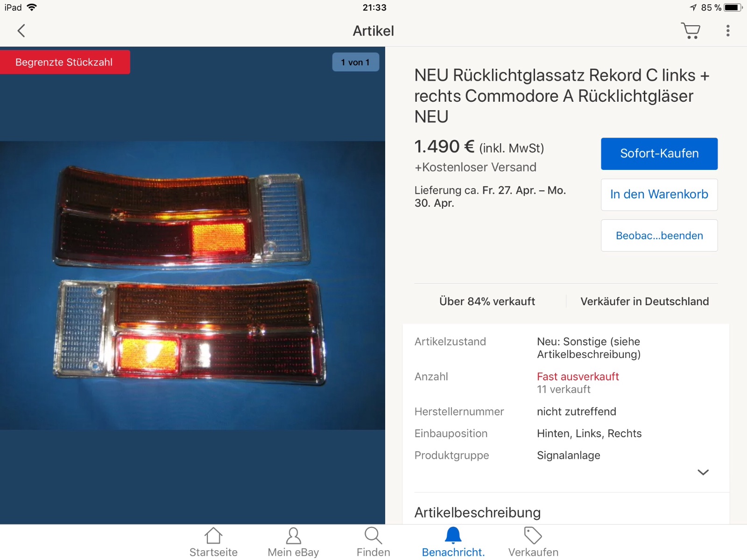Tap the Fast ausverkauft text
Screen dimensions: 747x560
pyautogui.click(x=578, y=377)
